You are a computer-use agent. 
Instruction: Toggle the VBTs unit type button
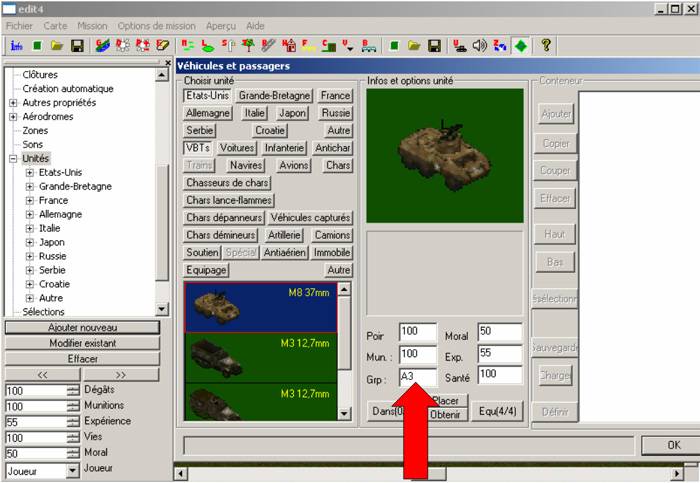(x=199, y=148)
